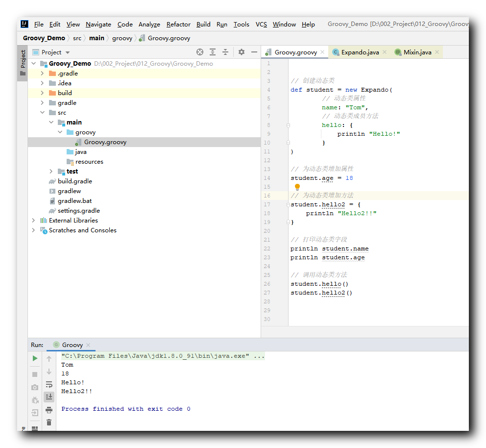Expand the build folder
486x448 pixels.
pyautogui.click(x=42, y=93)
